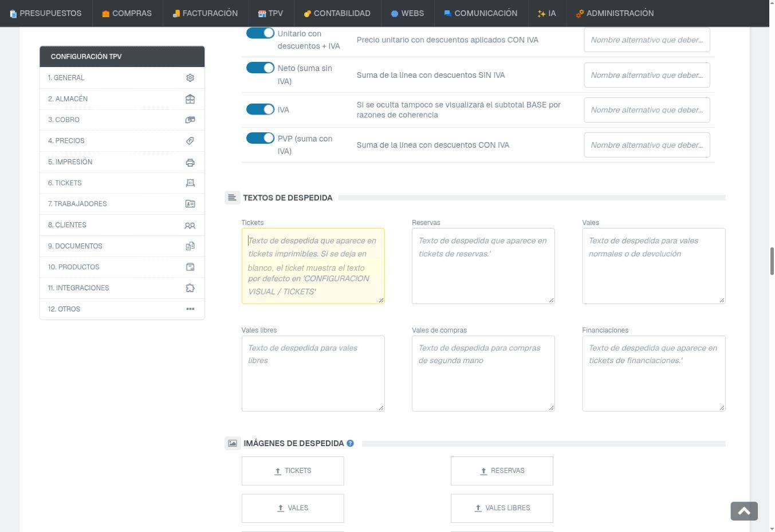Image resolution: width=775 pixels, height=532 pixels.
Task: Click the Reservas farewell text area
Action: point(483,266)
